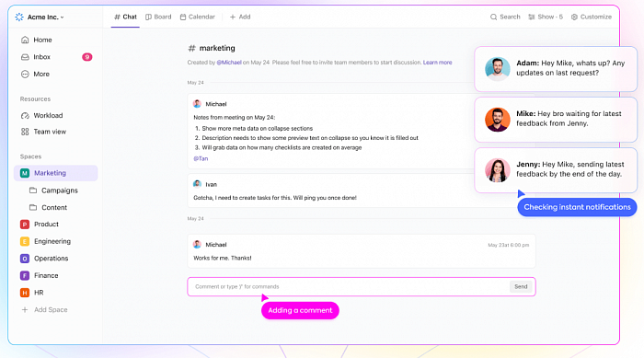Viewport: 644px width, 358px height.
Task: Switch to the Chat tab
Action: pyautogui.click(x=125, y=17)
